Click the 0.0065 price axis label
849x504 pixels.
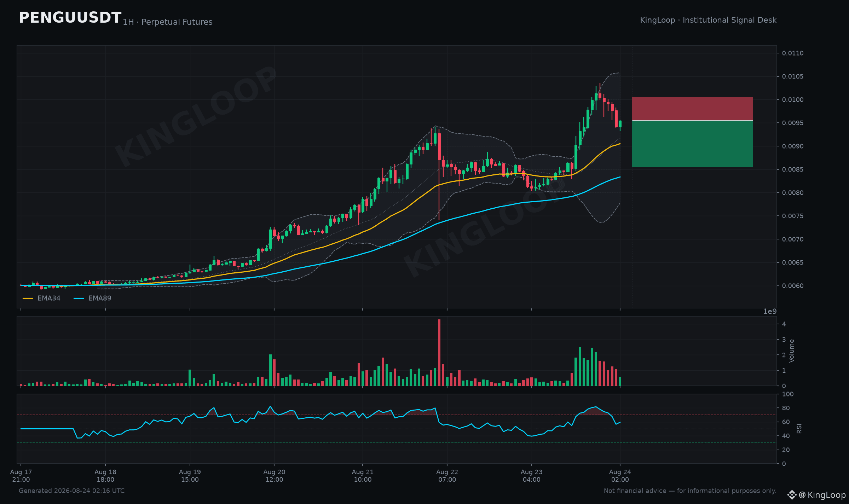(x=793, y=262)
